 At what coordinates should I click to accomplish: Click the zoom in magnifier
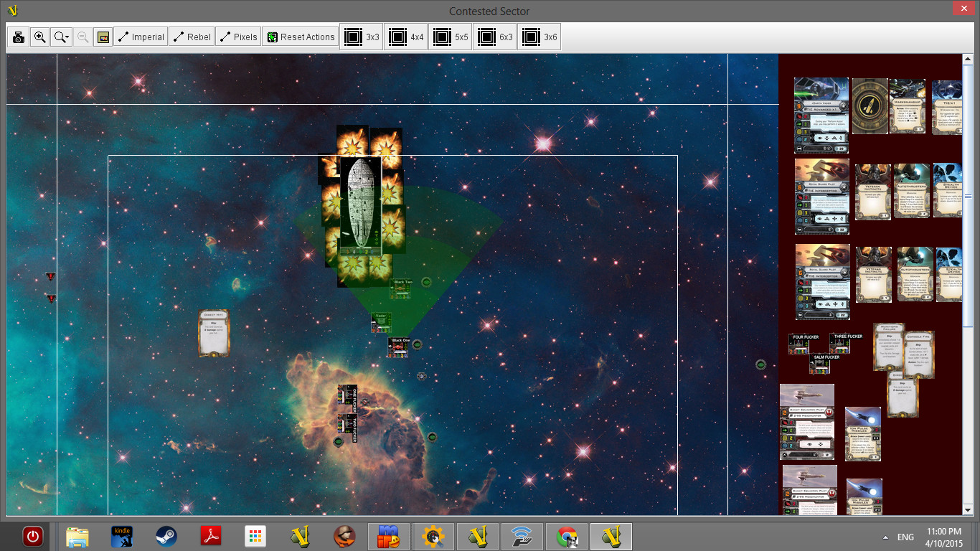tap(40, 37)
